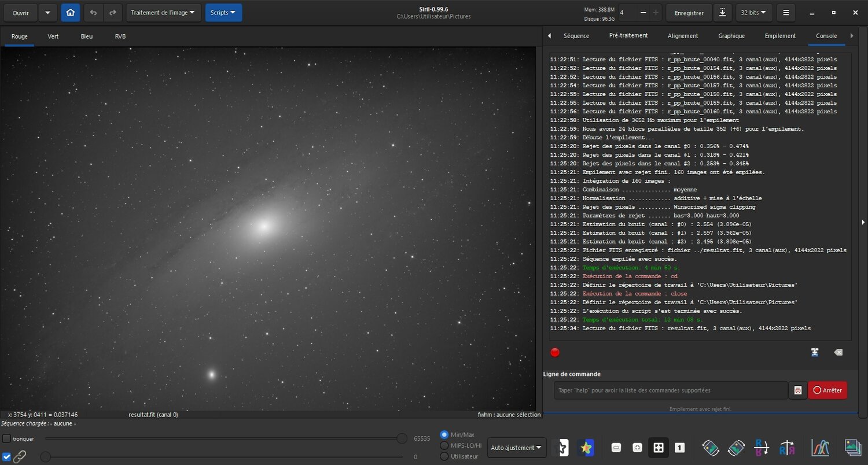This screenshot has height=465, width=868.
Task: Zoom to fit image in window
Action: pos(658,448)
